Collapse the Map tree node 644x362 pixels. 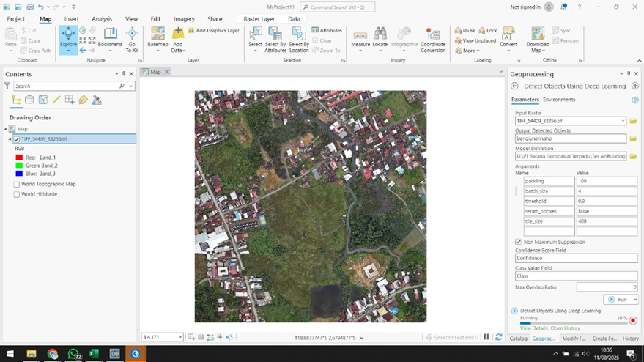coord(6,129)
